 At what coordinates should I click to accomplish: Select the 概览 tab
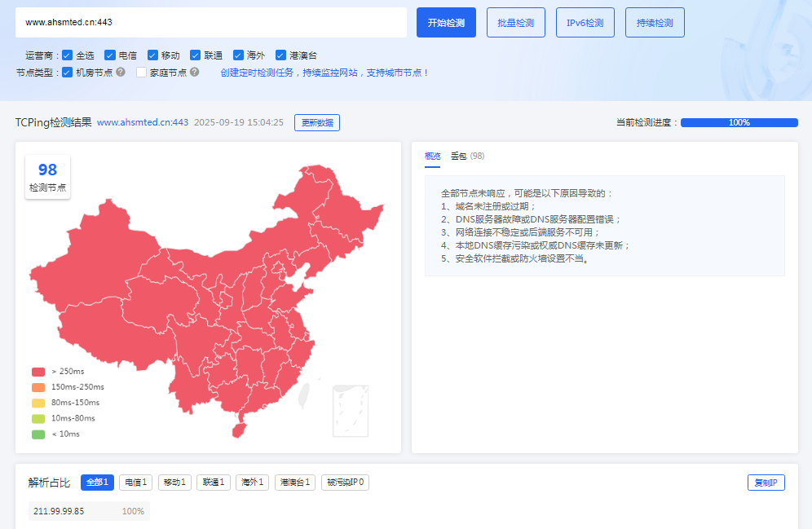[432, 156]
